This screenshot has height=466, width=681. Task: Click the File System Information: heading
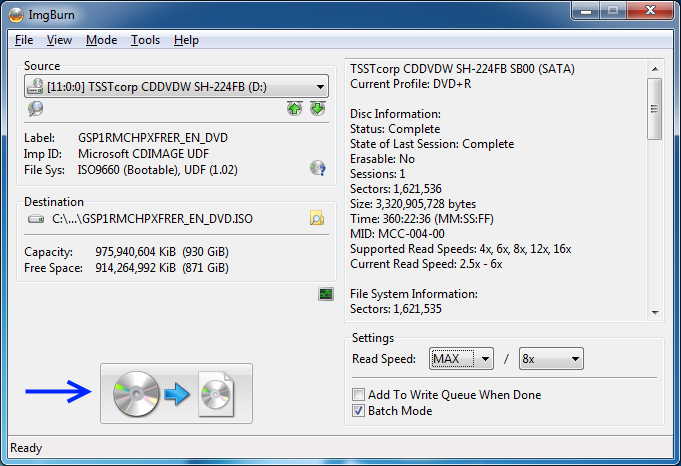click(x=414, y=294)
